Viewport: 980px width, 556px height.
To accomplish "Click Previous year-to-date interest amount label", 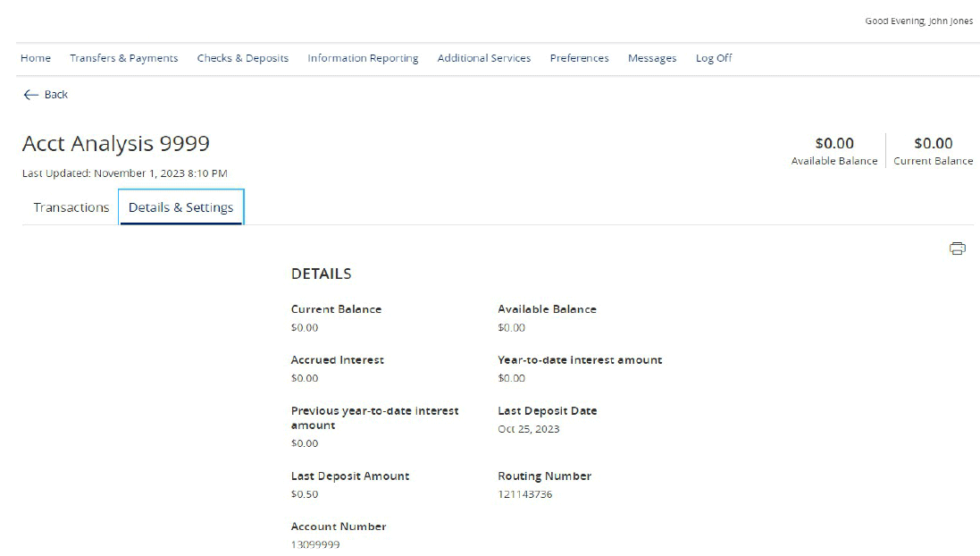I will click(374, 417).
